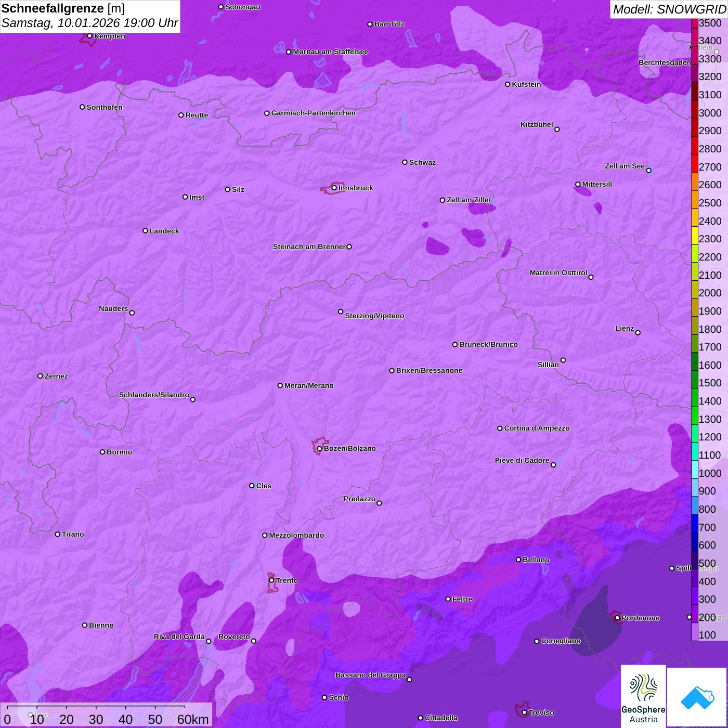Select the Treviso marker dot
Screen dimensions: 728x728
coord(524,712)
